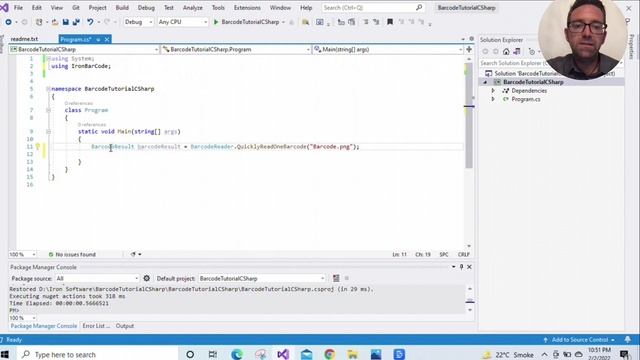Open Visual Studio from the taskbar

tap(283, 354)
